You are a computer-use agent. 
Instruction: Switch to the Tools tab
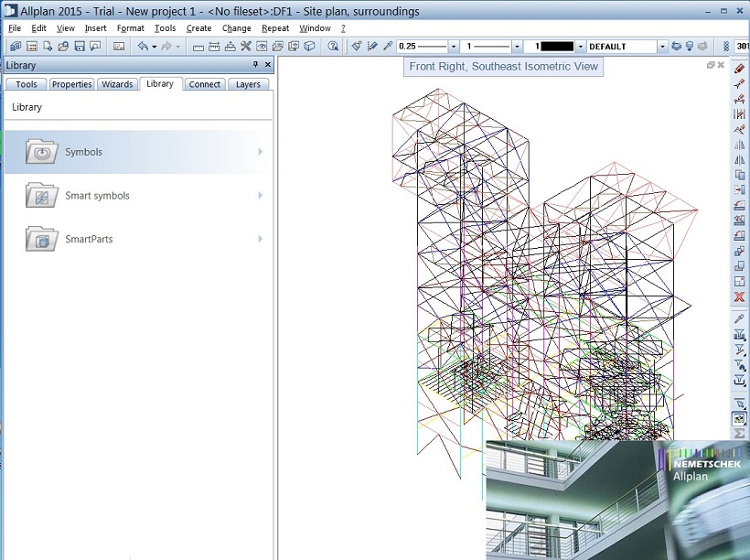(27, 84)
